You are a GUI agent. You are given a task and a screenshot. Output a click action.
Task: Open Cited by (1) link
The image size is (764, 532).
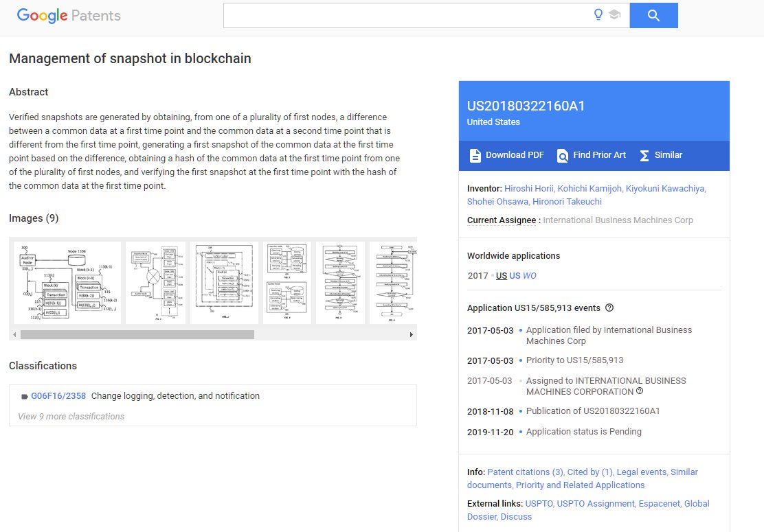(590, 472)
